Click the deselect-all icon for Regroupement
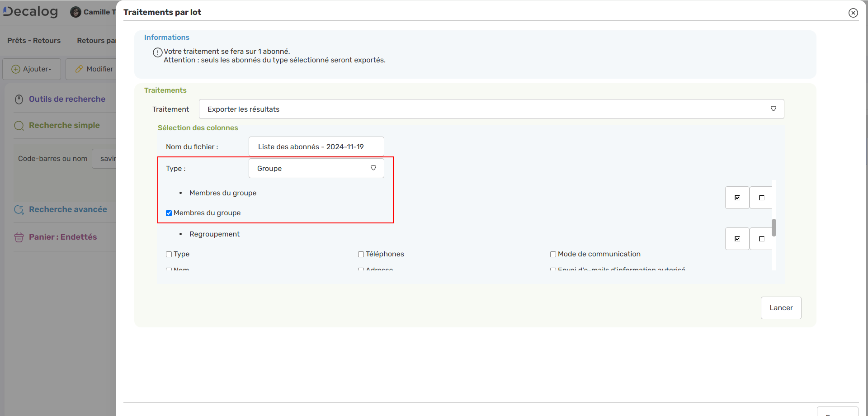Viewport: 868px width, 416px height. tap(761, 239)
